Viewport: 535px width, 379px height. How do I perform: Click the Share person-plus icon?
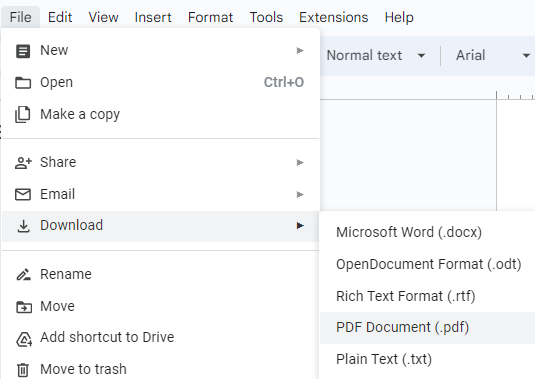coord(23,163)
